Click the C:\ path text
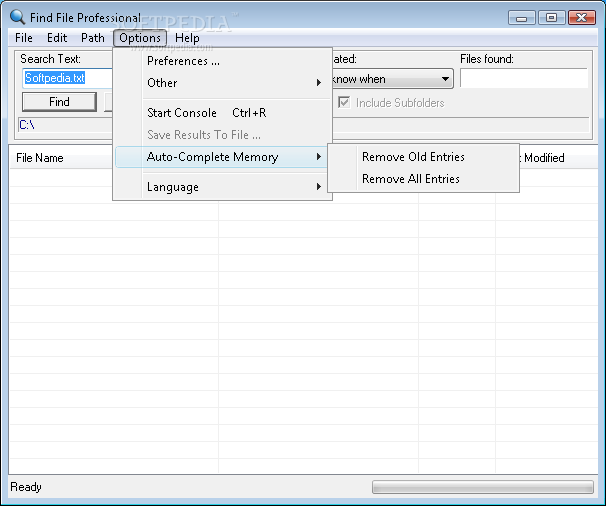The width and height of the screenshot is (606, 506). coord(27,125)
